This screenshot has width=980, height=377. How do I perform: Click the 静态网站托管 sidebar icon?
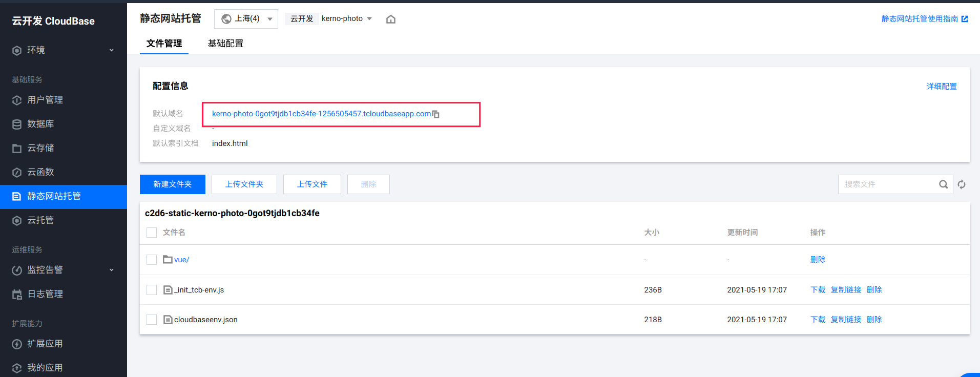(x=17, y=196)
